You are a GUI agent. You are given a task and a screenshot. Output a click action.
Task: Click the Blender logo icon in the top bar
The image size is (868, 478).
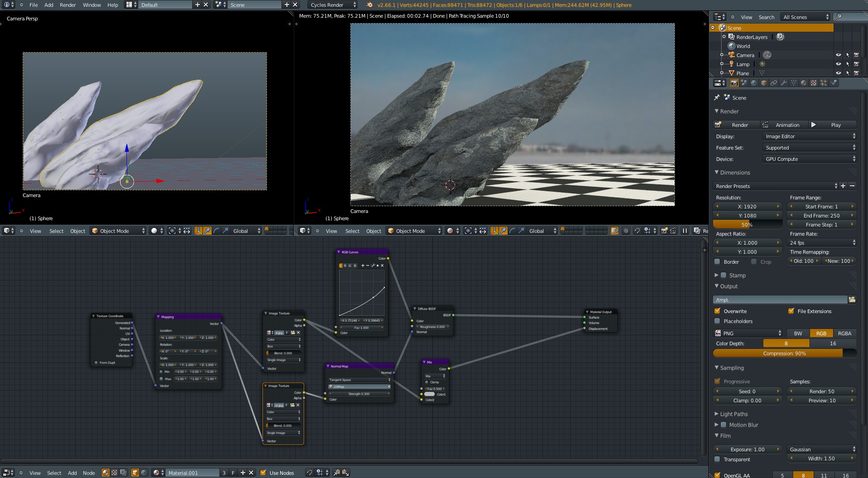coord(369,5)
